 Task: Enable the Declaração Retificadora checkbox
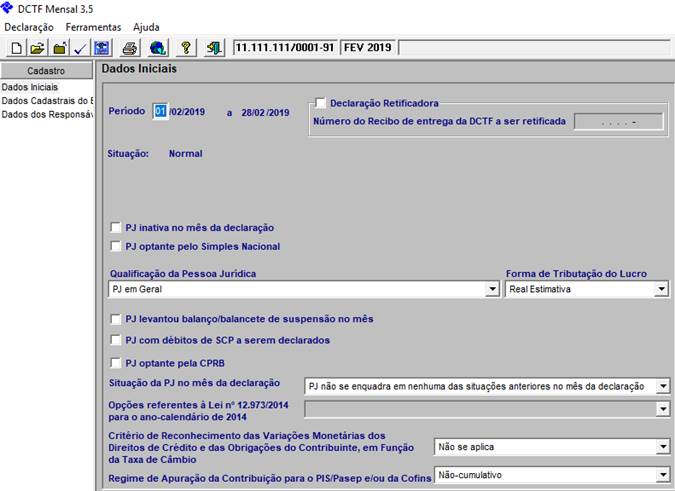[320, 103]
